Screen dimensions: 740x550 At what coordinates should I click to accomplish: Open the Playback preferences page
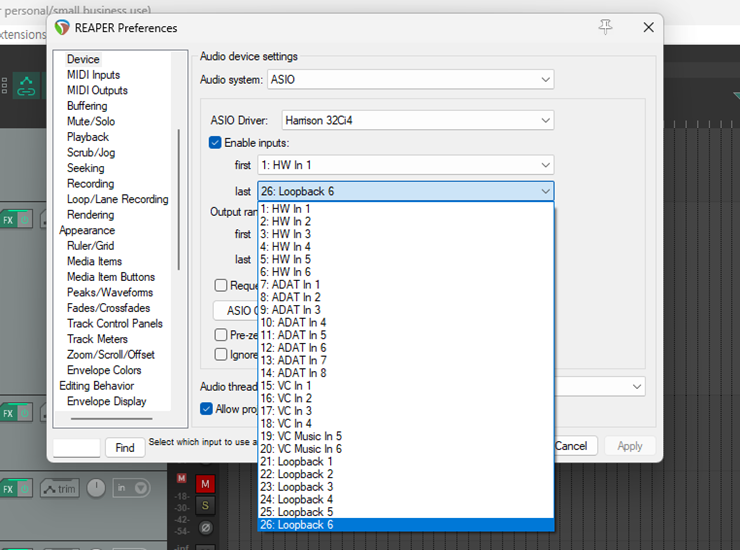(88, 137)
